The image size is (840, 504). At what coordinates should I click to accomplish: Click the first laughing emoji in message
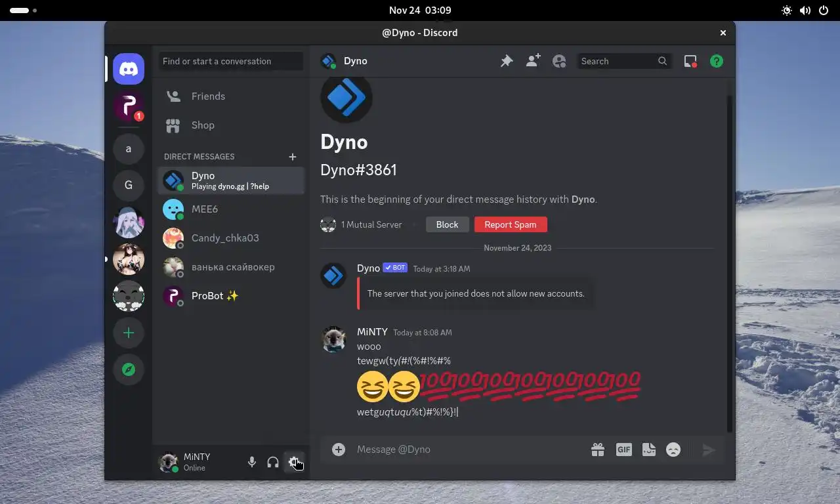click(x=373, y=387)
